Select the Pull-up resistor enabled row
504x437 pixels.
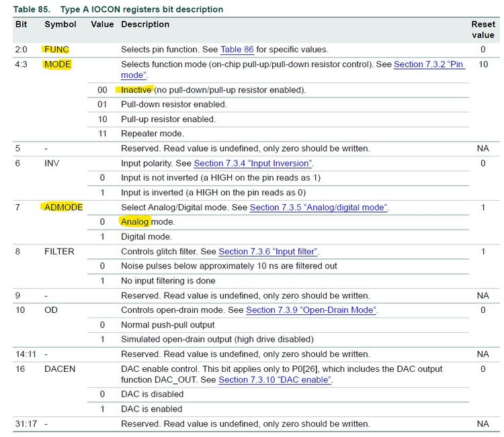tap(278, 119)
